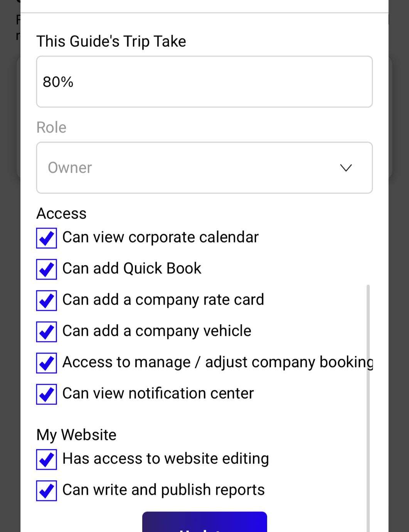
Task: Disable Has access to website editing checkbox
Action: [47, 459]
